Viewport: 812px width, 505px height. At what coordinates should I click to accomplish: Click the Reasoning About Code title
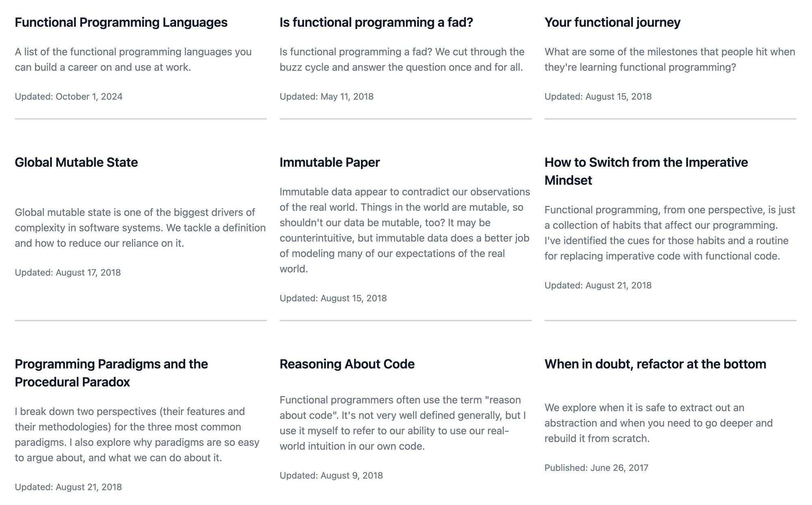347,364
